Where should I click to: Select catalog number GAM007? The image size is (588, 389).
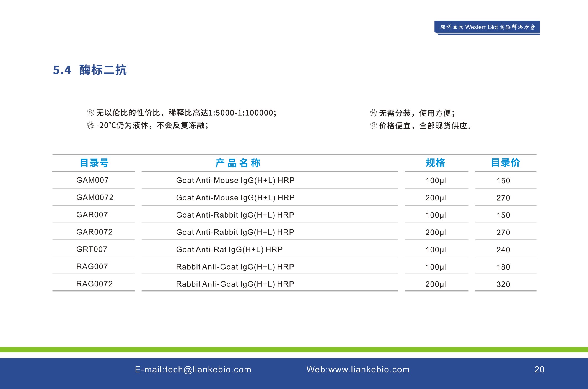pos(92,180)
